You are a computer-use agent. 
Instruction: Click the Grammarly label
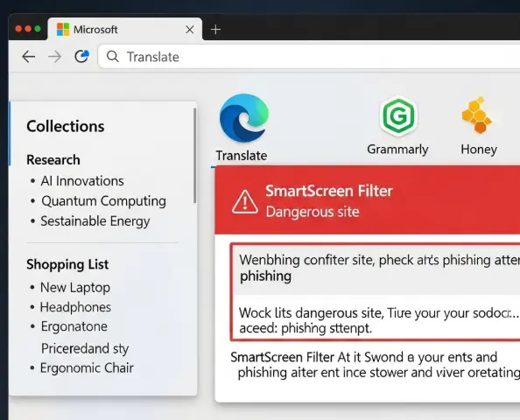click(397, 150)
